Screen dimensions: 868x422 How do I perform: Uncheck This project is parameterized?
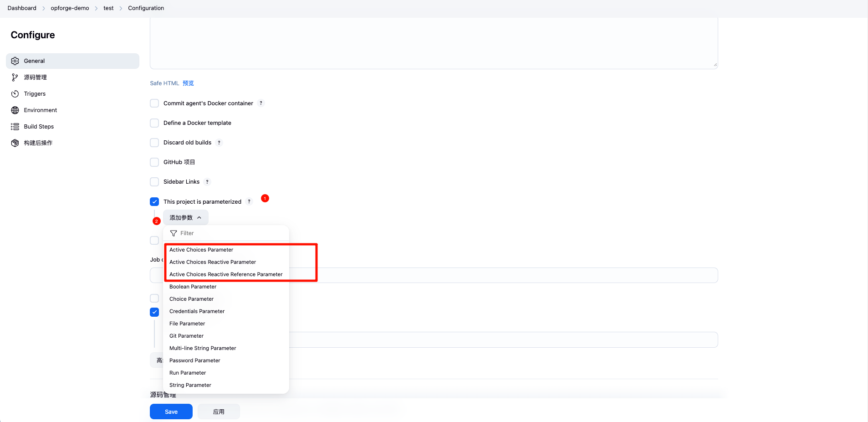click(x=154, y=202)
